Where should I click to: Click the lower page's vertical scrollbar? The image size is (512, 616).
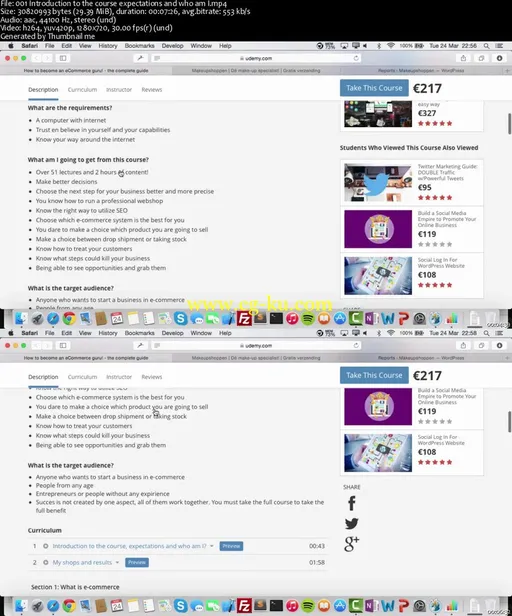click(x=509, y=422)
